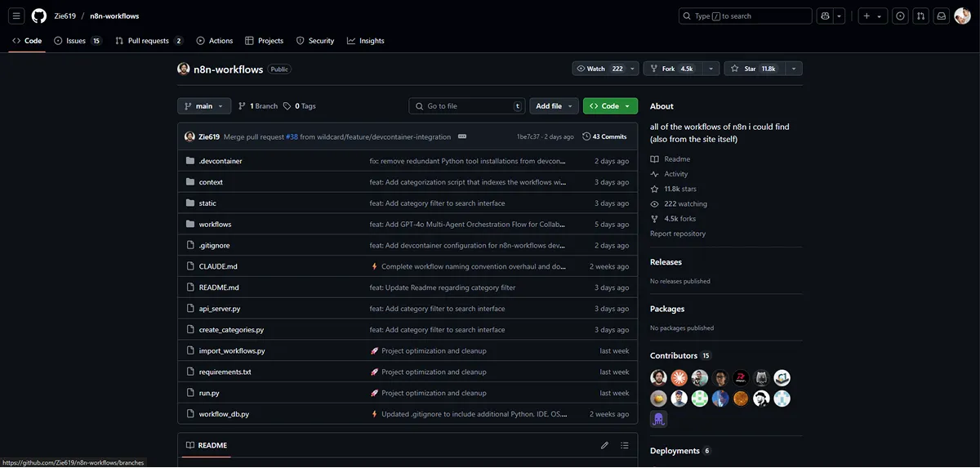
Task: Click the GitHub logo home icon
Action: (x=39, y=16)
